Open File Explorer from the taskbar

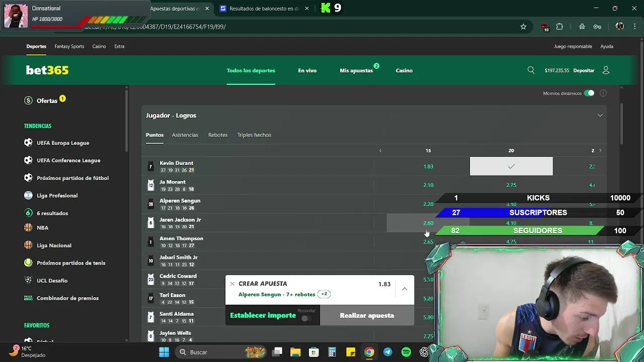(295, 352)
